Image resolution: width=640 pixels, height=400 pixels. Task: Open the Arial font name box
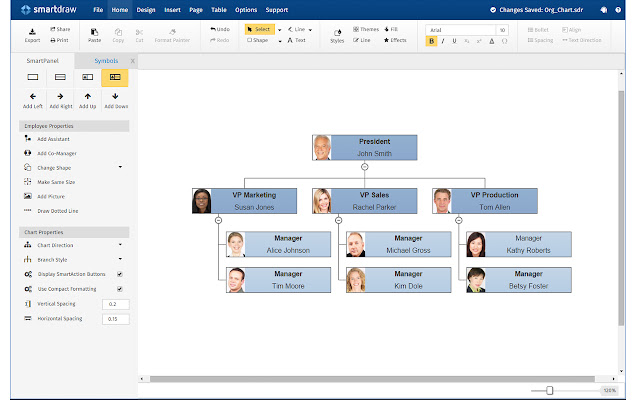pyautogui.click(x=460, y=30)
